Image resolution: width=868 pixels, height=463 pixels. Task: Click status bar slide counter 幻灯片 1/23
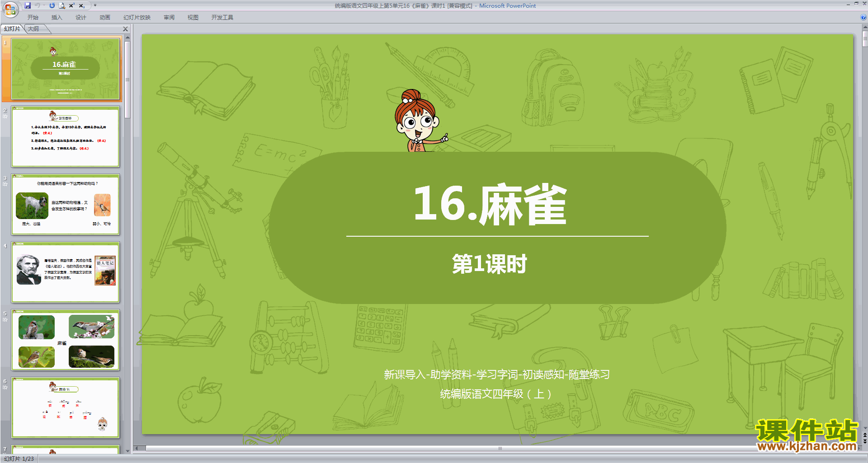(19, 458)
